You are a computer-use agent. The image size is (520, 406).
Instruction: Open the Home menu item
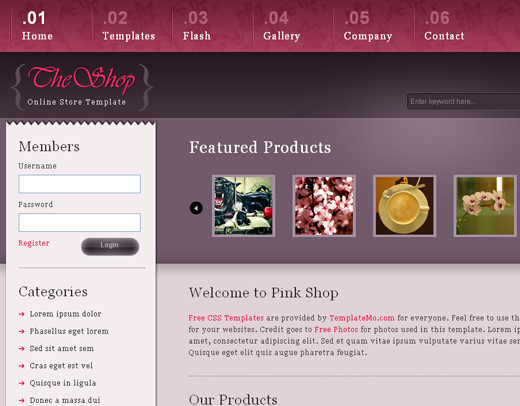[37, 26]
